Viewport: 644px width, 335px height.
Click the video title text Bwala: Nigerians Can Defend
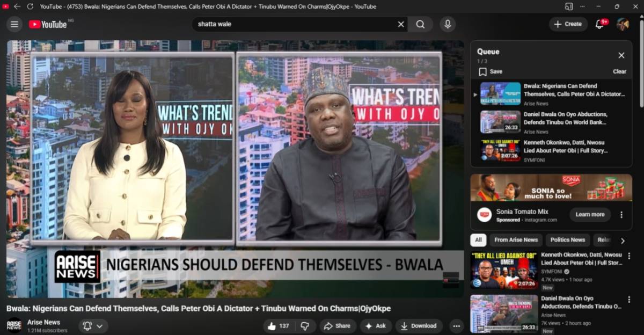(x=199, y=309)
